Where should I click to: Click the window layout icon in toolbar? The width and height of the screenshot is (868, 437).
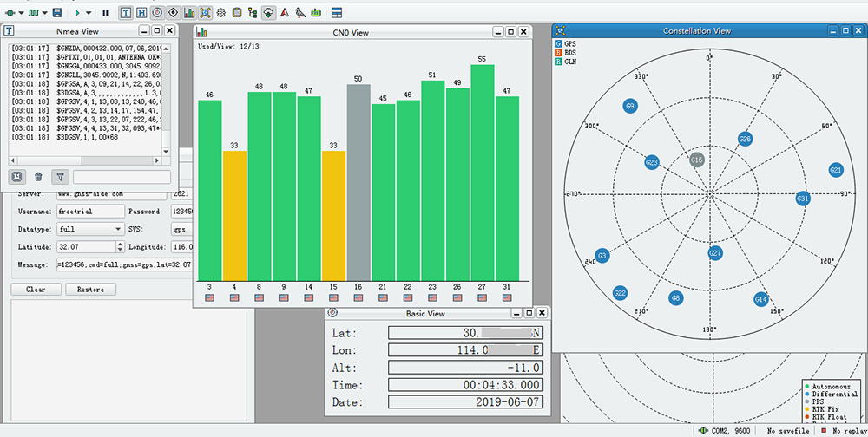pos(336,13)
